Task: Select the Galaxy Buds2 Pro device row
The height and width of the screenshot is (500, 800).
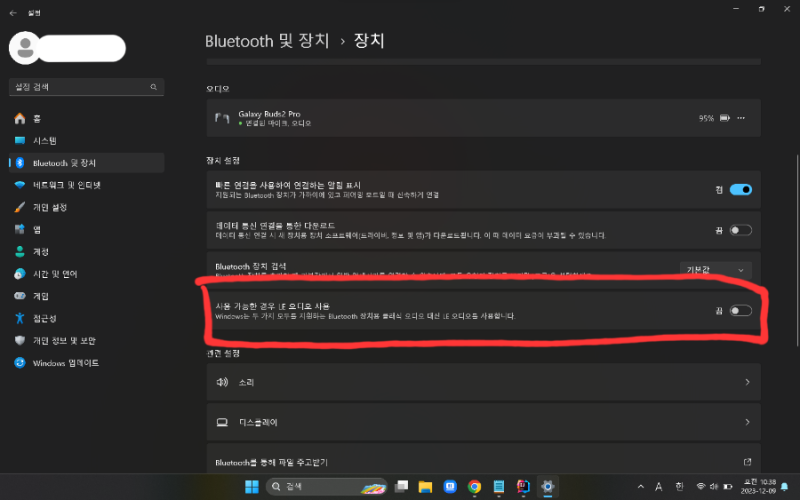Action: click(483, 118)
